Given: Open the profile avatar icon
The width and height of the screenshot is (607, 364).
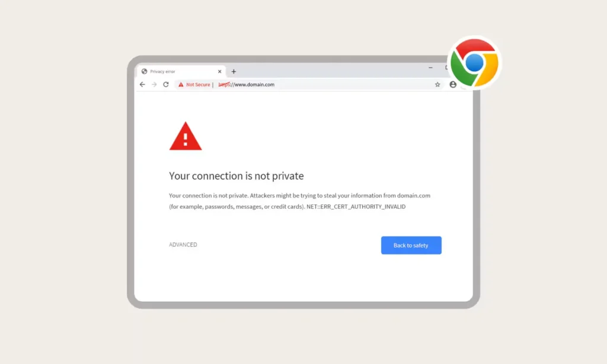Looking at the screenshot, I should 453,84.
